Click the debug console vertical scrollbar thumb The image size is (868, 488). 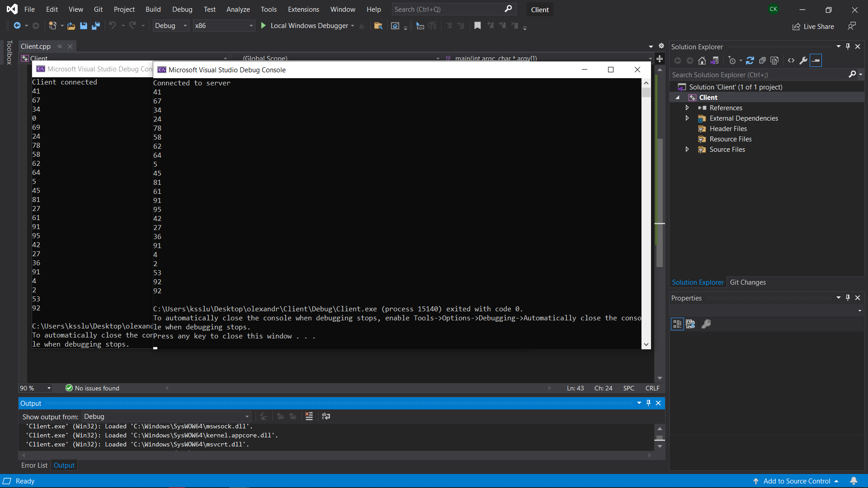tap(646, 92)
